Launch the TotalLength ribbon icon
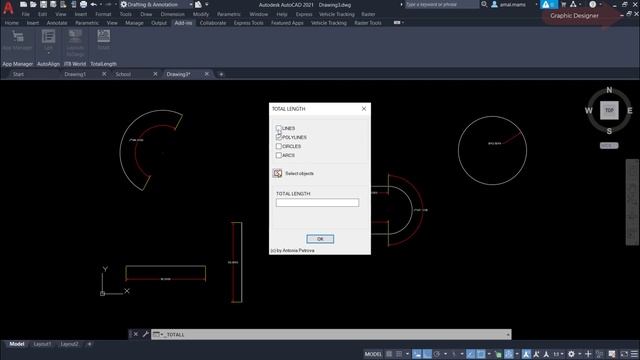The width and height of the screenshot is (640, 360). (x=103, y=36)
